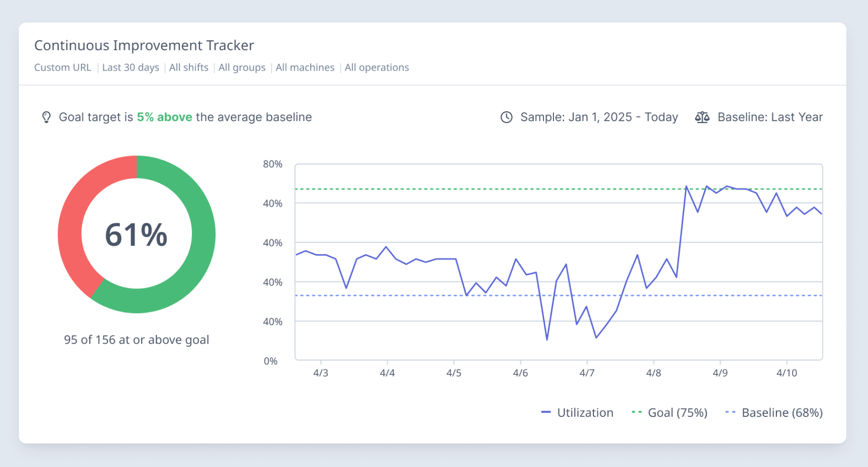The image size is (868, 467).
Task: Open the Last 30 days filter
Action: (130, 67)
